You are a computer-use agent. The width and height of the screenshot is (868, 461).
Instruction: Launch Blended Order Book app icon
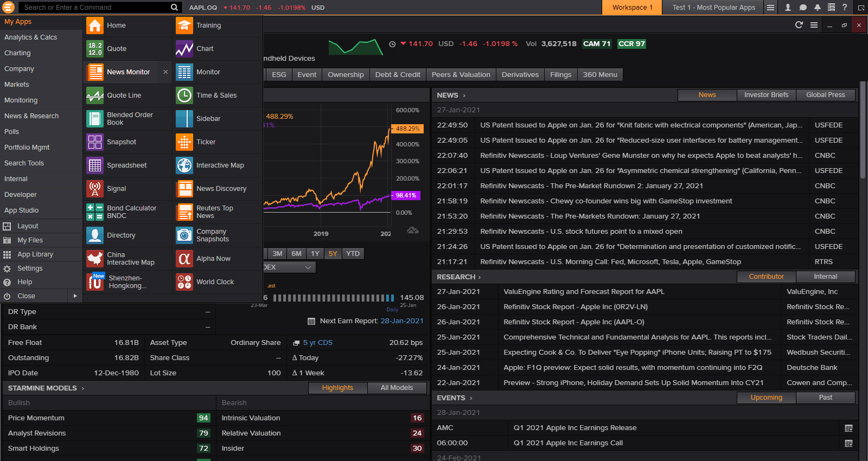[95, 119]
